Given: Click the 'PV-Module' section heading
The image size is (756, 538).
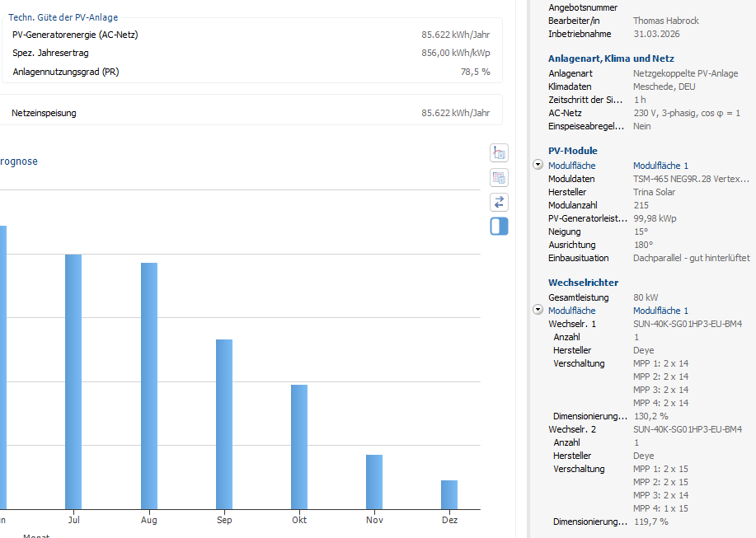Looking at the screenshot, I should [x=573, y=151].
